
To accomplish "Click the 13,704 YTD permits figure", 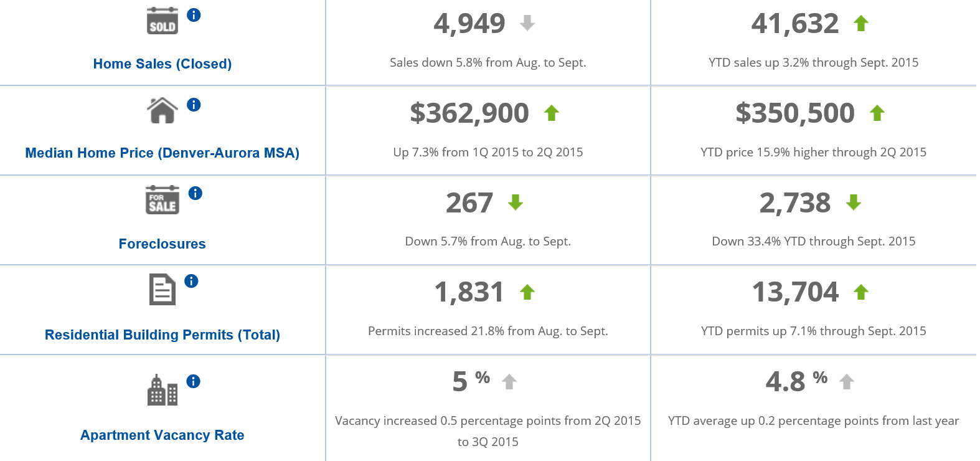I will (795, 292).
